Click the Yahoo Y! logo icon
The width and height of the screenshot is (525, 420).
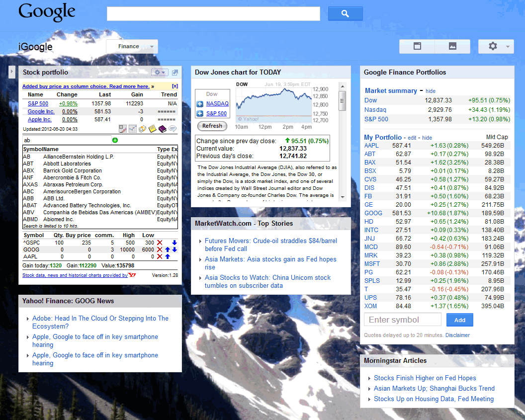[132, 275]
